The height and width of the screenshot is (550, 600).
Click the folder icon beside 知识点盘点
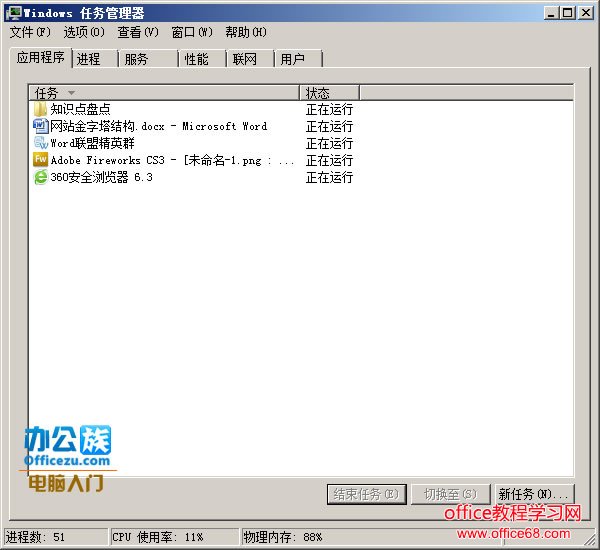click(40, 109)
